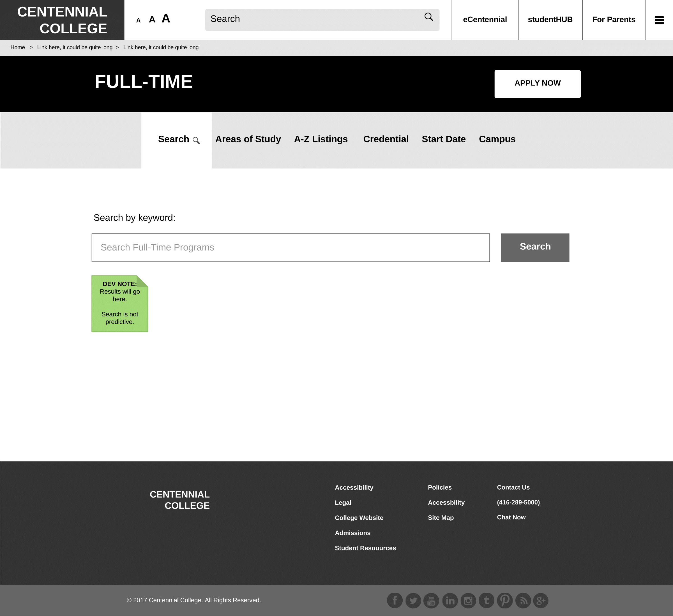673x616 pixels.
Task: Select the Start Date filter tab
Action: coord(444,139)
